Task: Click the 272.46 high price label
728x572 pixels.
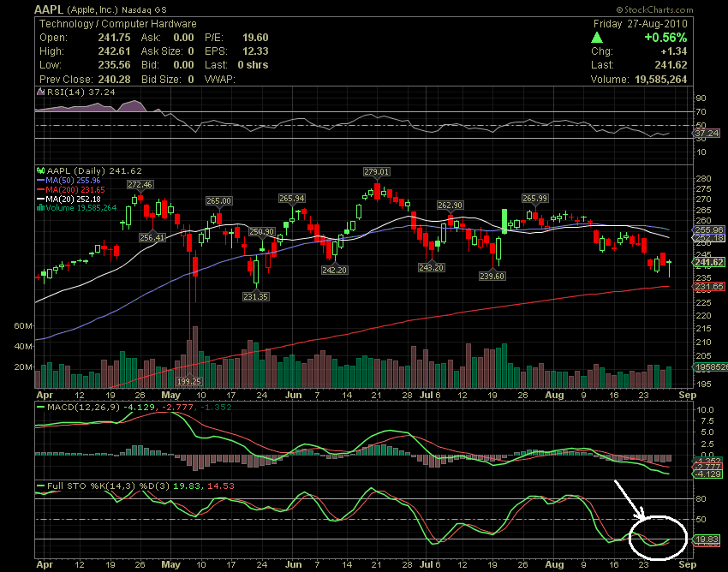Action: [x=140, y=185]
